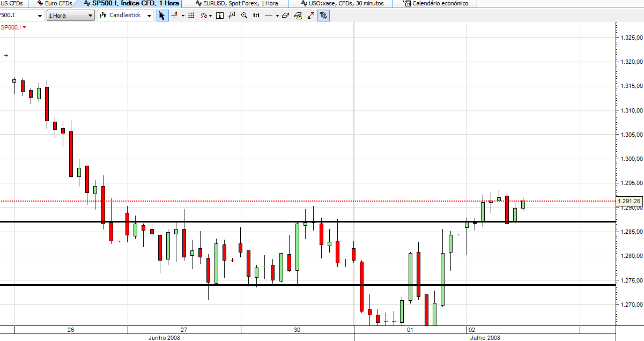Open the red SP500.I series label menu

[13, 27]
